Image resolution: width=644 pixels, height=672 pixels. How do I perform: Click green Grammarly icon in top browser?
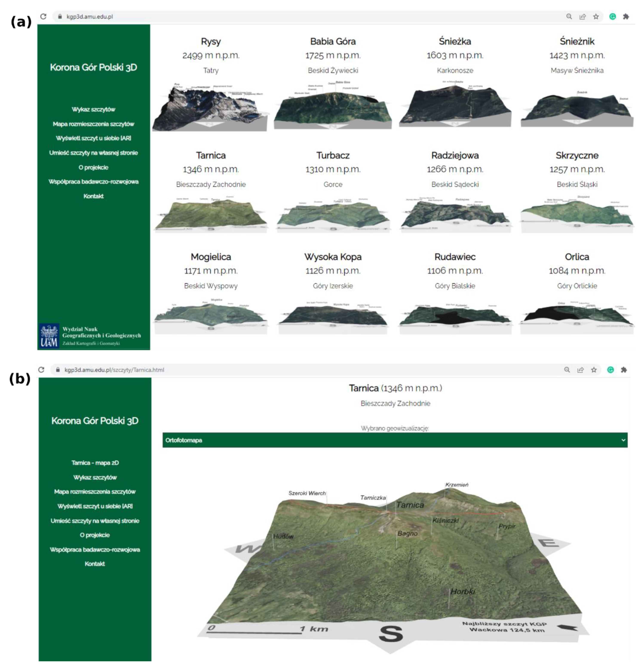[612, 17]
